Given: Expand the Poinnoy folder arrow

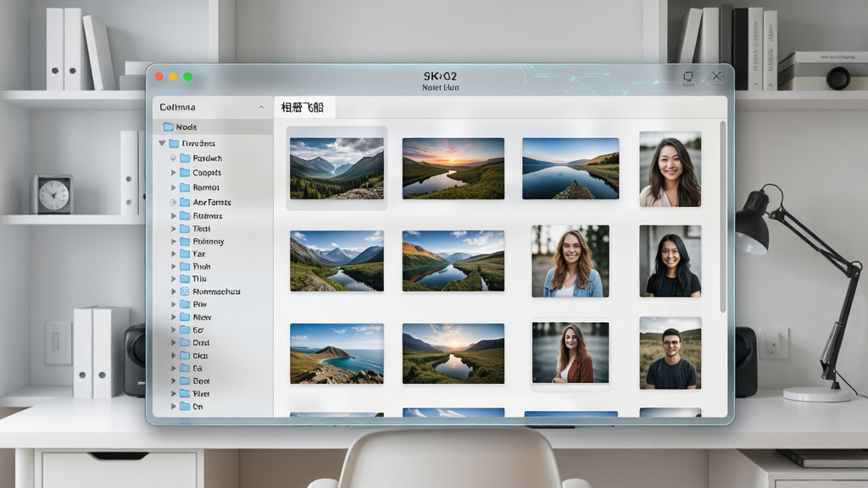Looking at the screenshot, I should pyautogui.click(x=173, y=241).
